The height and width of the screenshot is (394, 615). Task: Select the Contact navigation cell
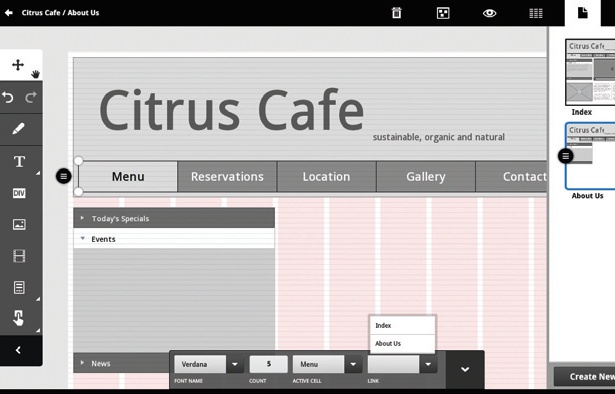511,176
